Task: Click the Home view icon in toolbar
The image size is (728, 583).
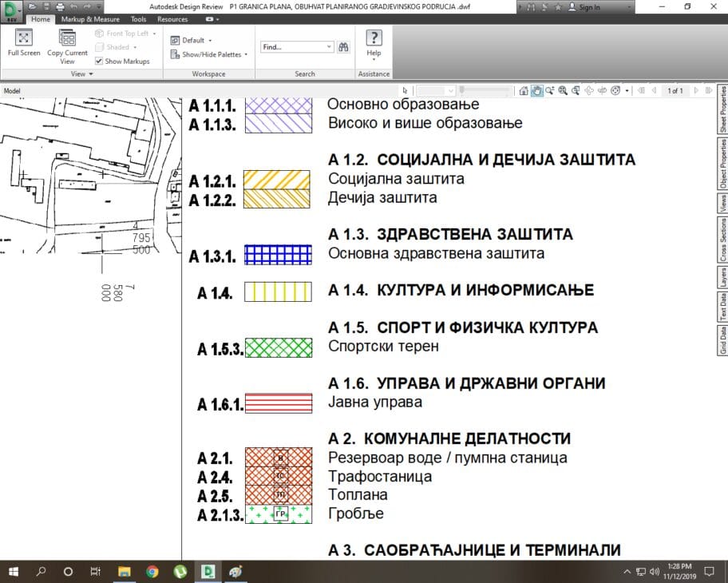Action: tap(524, 91)
